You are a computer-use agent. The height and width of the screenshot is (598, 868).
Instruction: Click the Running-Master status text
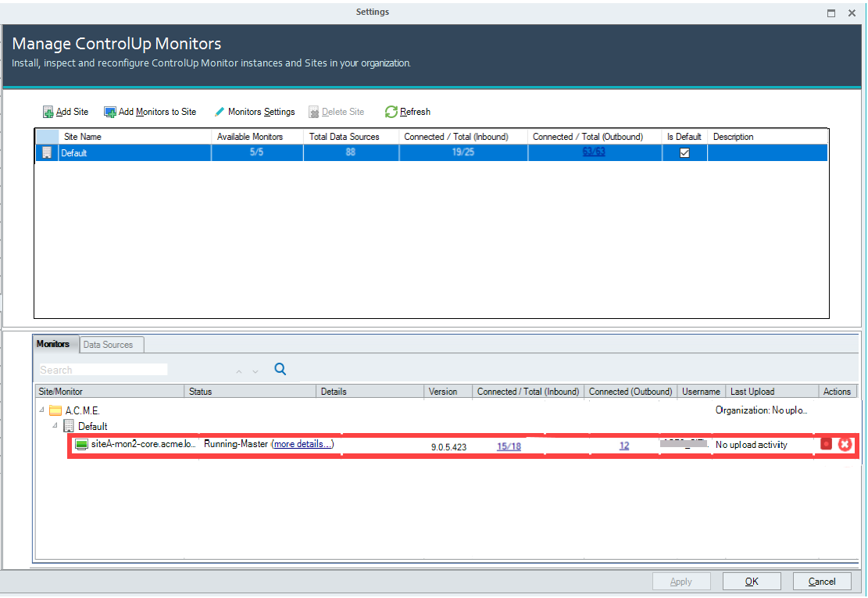coord(236,444)
